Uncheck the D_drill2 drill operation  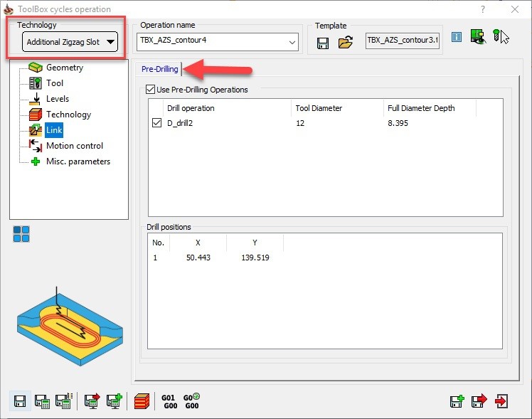tap(157, 123)
